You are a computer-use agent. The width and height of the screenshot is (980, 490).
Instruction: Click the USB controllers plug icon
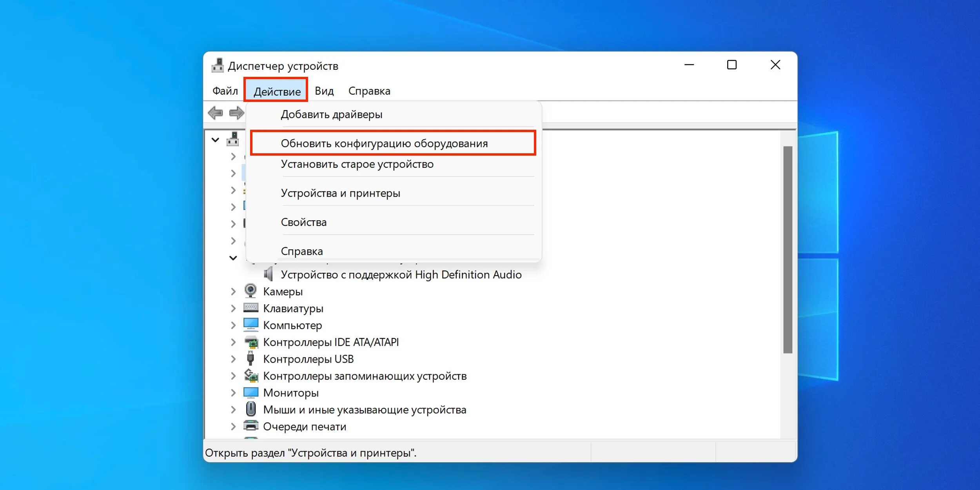pyautogui.click(x=250, y=359)
